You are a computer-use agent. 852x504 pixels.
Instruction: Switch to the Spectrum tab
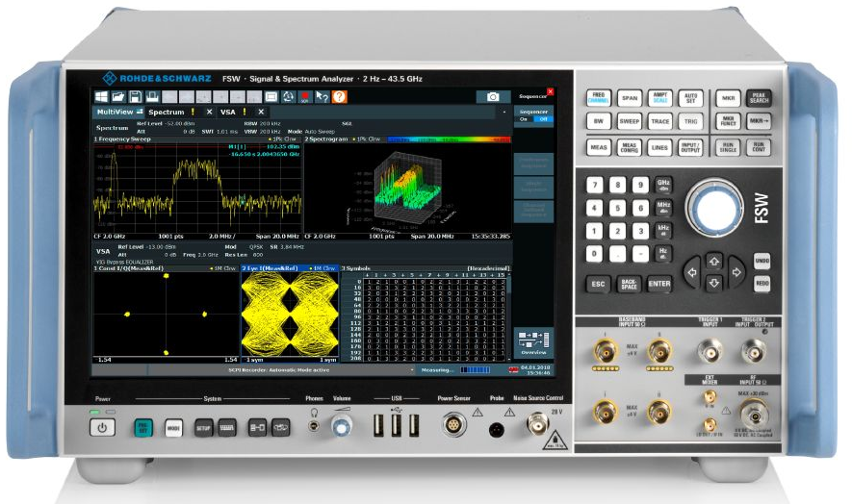click(166, 112)
